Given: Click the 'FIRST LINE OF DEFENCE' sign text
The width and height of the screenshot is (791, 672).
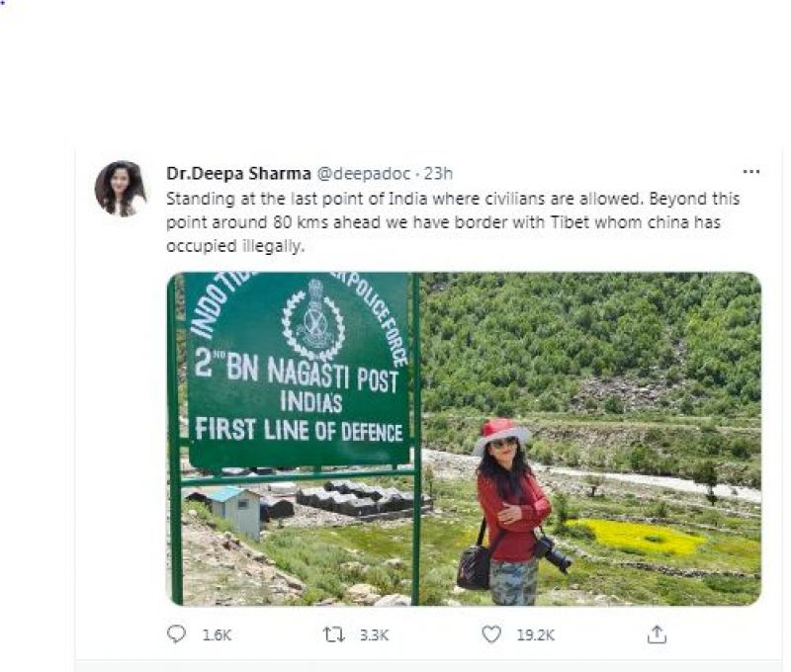Looking at the screenshot, I should pos(299,431).
